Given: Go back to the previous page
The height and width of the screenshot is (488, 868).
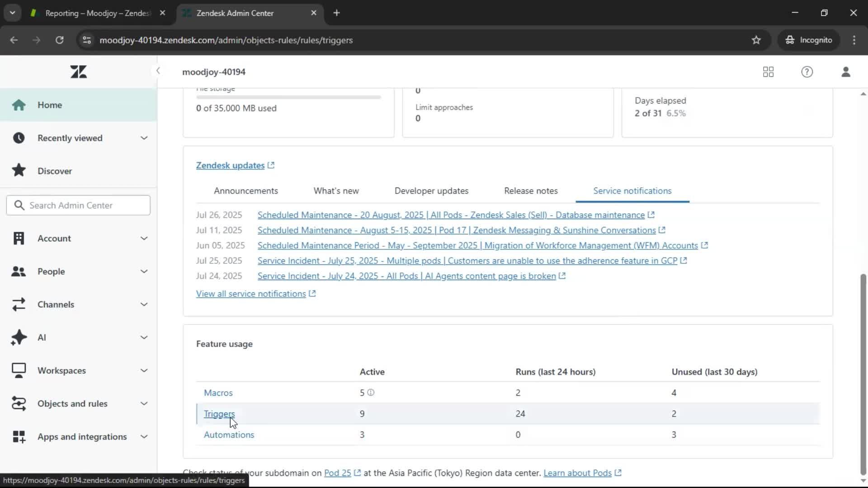Looking at the screenshot, I should 14,40.
